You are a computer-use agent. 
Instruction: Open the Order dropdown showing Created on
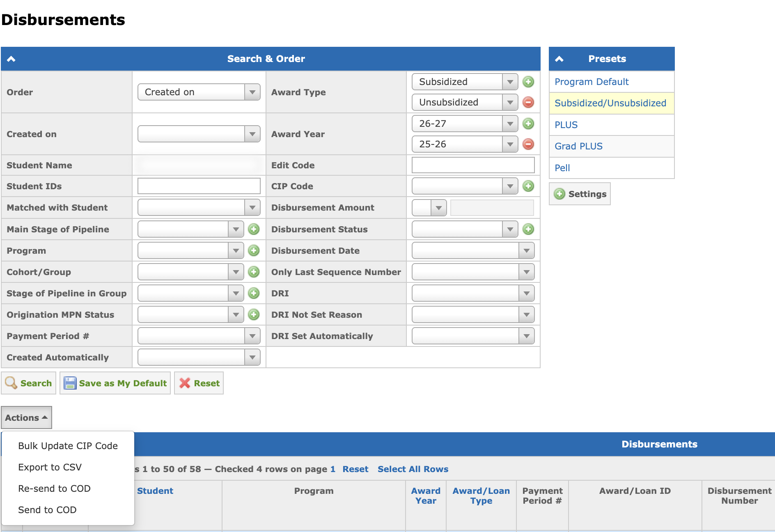click(199, 92)
